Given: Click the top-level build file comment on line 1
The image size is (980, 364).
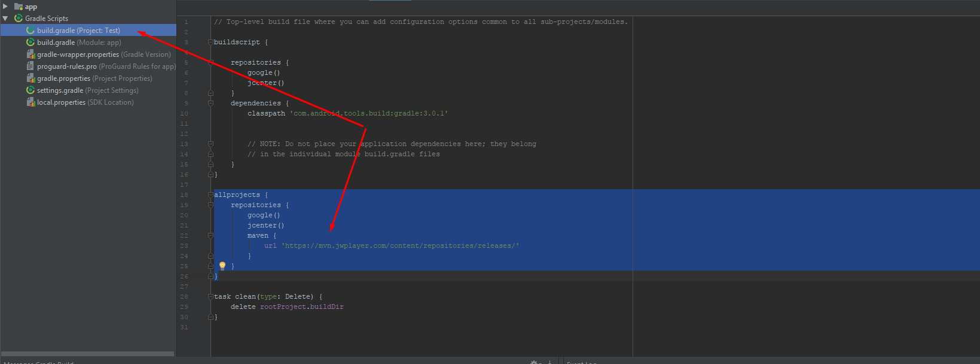Looking at the screenshot, I should click(421, 22).
